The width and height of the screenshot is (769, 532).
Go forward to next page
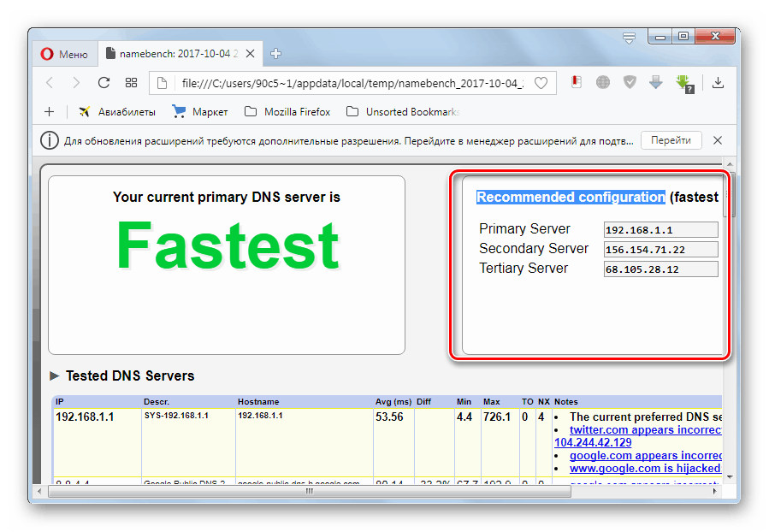[75, 83]
